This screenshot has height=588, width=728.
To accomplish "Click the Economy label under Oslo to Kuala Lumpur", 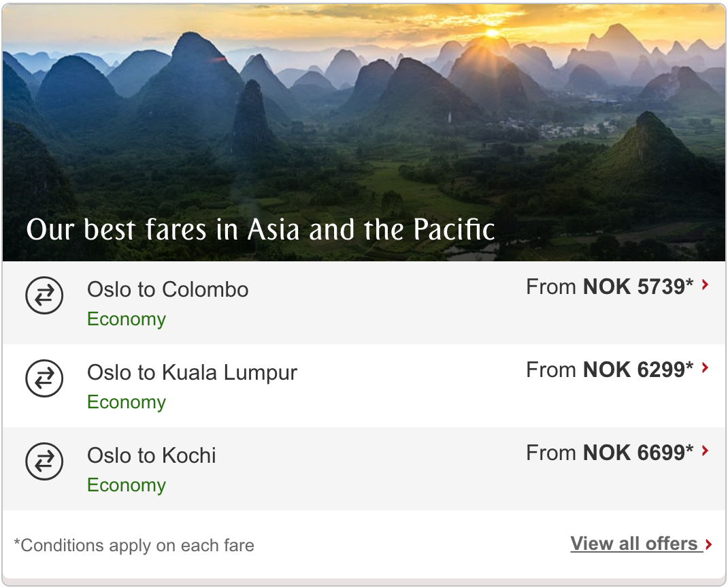I will [127, 403].
